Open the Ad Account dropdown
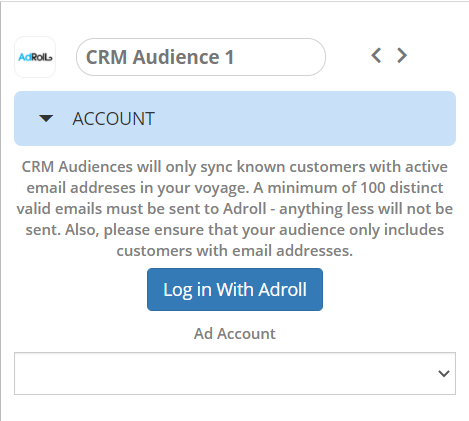Screen dimensions: 469x421 tap(235, 373)
